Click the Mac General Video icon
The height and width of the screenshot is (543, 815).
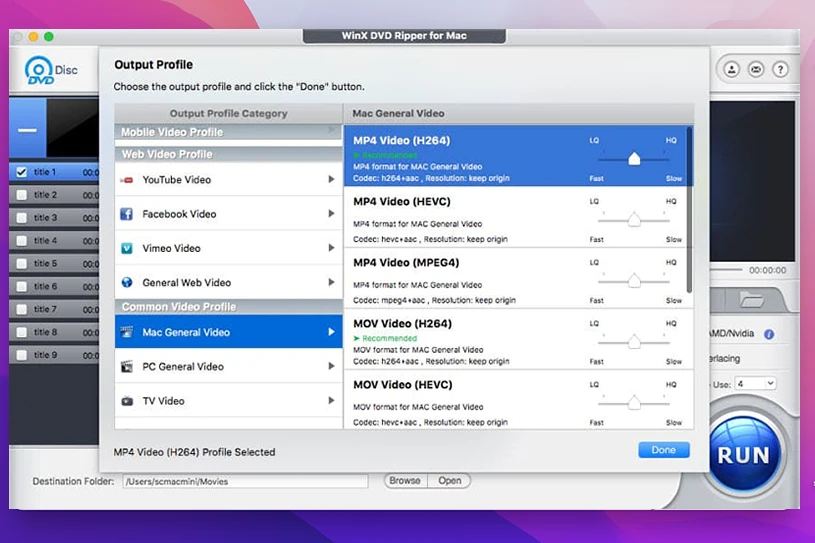[126, 332]
